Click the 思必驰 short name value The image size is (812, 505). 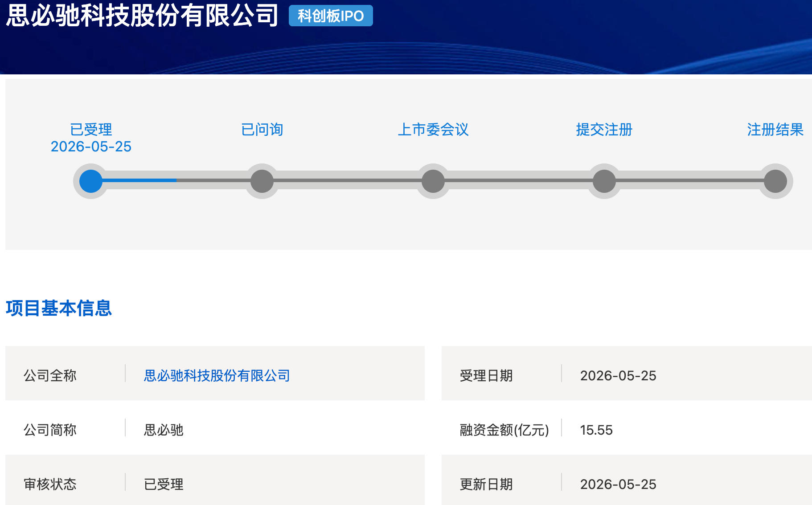(164, 430)
